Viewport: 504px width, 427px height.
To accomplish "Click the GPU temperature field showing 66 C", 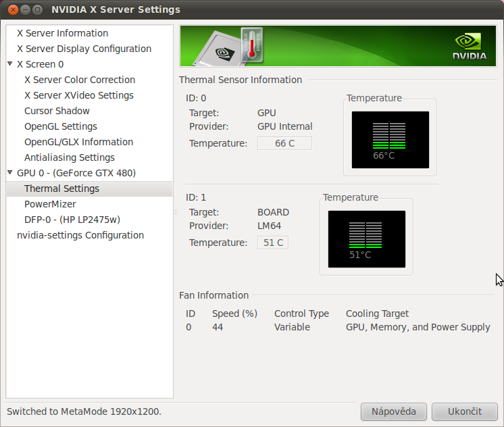I will point(285,143).
